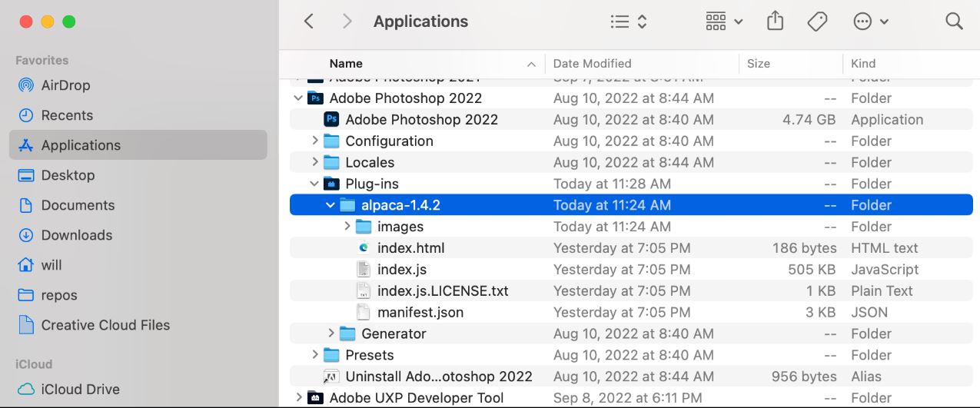Click the index.js.LICENSE.txt file icon
This screenshot has width=980, height=408.
click(x=364, y=291)
